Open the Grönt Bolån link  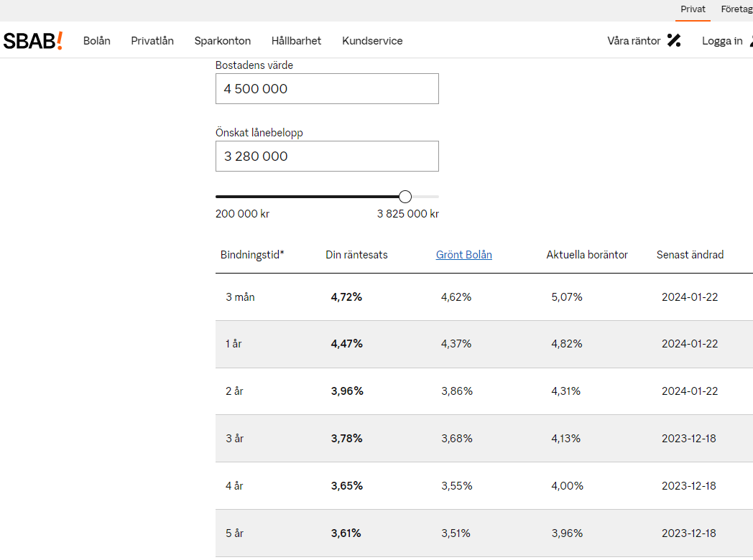click(x=464, y=255)
